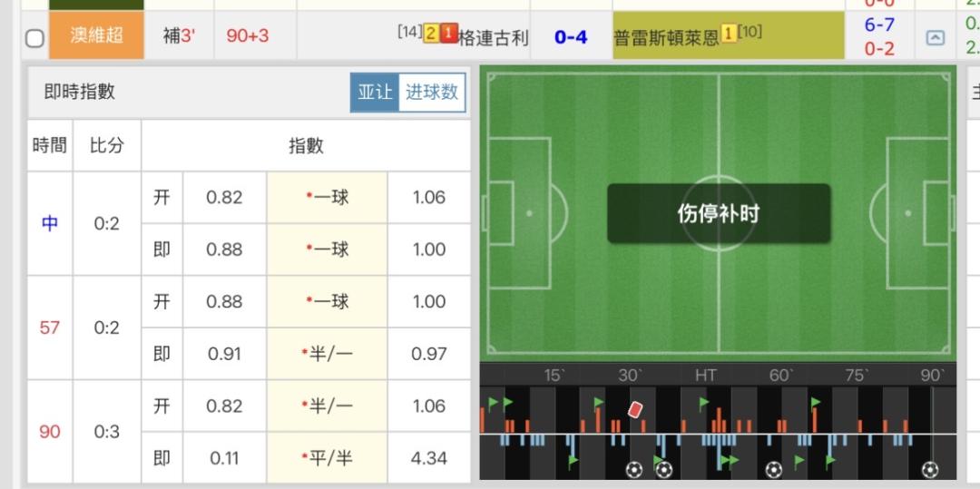Viewport: 980px width, 489px height.
Task: Click the yellow card badge beside 格連古利
Action: pos(431,34)
